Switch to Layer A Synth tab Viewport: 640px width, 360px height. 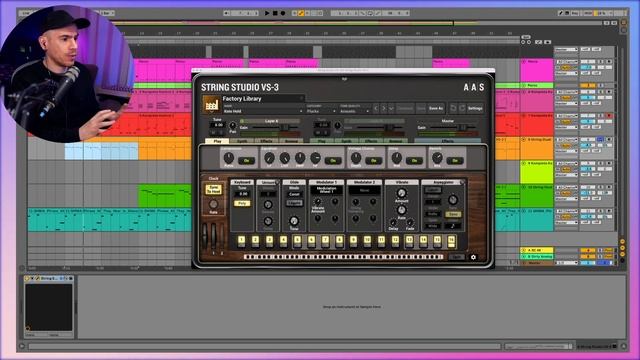coord(242,141)
